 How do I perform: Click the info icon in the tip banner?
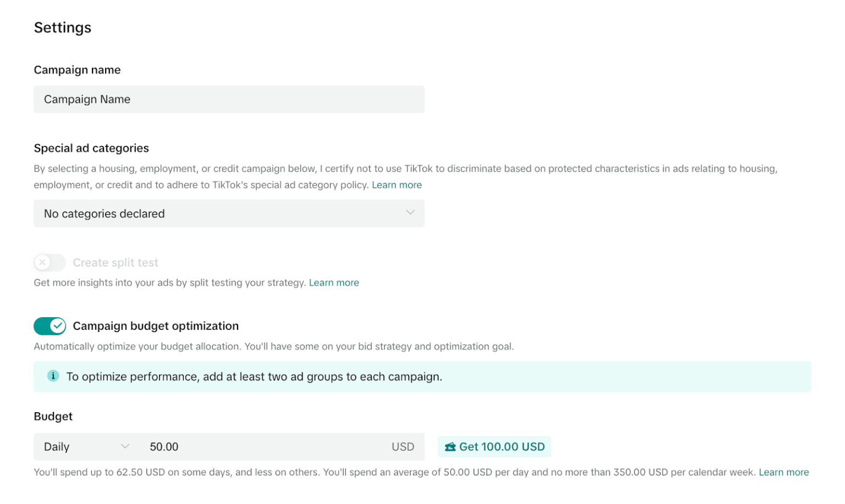coord(53,376)
